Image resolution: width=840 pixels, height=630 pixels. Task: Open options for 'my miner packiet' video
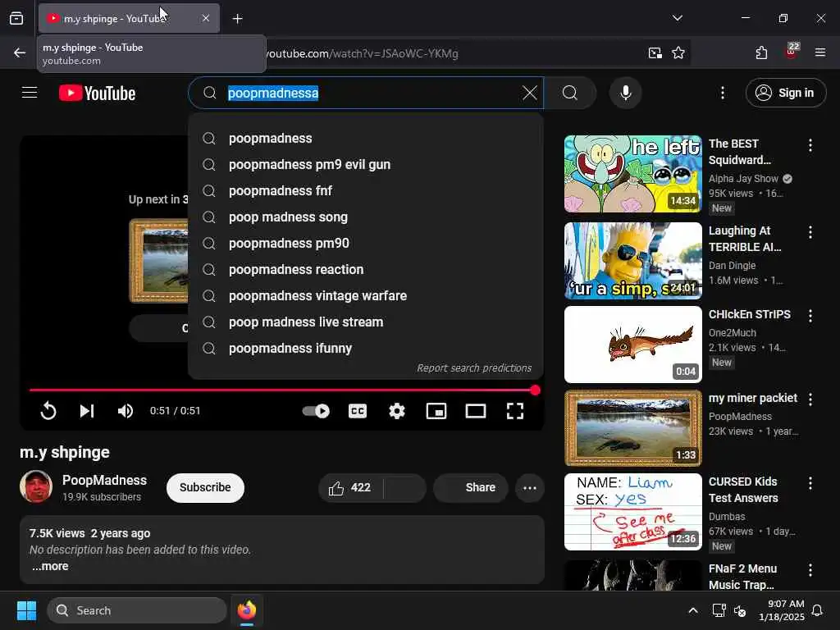[810, 399]
